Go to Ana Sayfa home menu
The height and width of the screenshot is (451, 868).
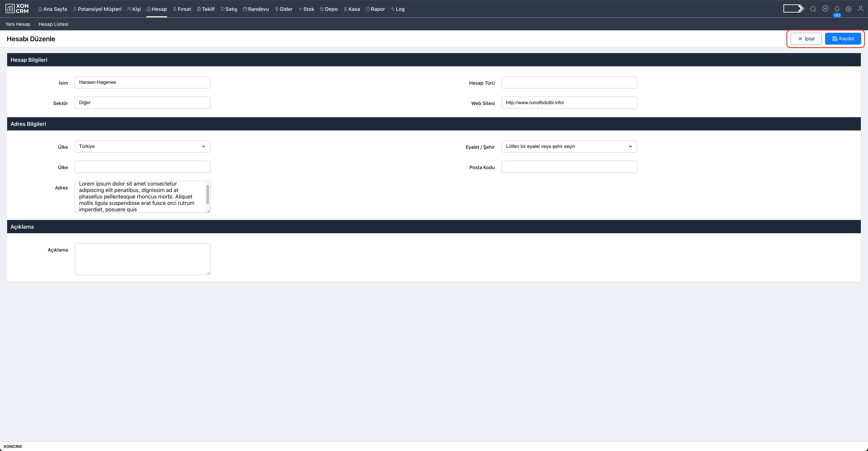tap(52, 9)
